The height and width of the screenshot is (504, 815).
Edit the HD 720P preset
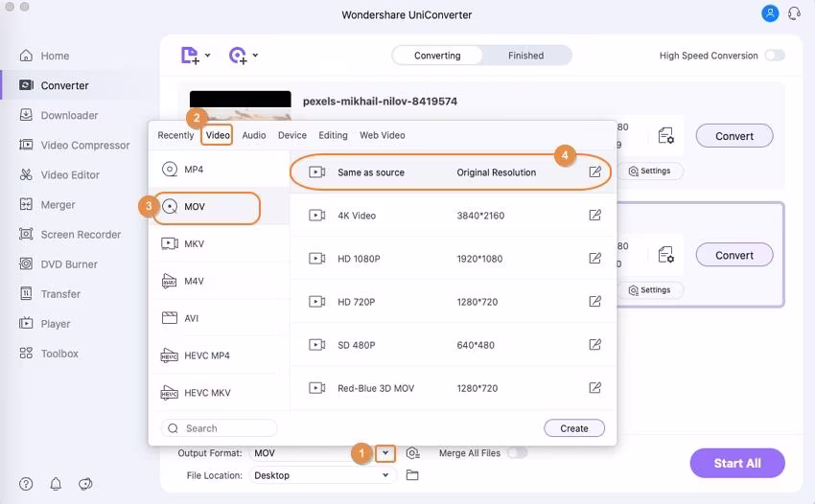[x=595, y=302]
